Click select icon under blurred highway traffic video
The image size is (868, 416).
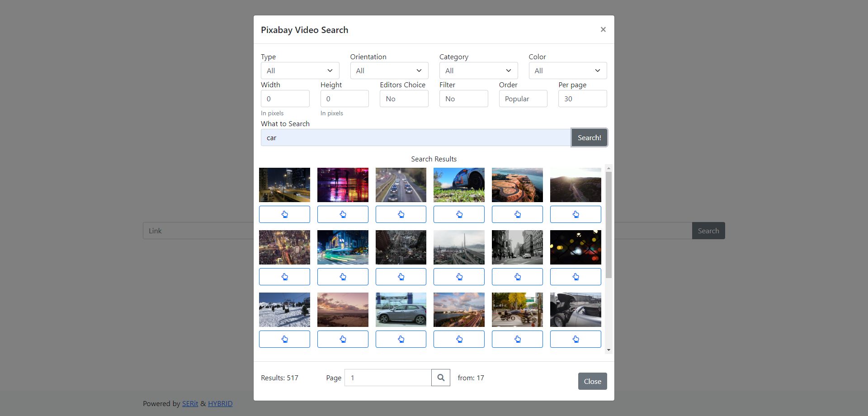[x=401, y=214]
